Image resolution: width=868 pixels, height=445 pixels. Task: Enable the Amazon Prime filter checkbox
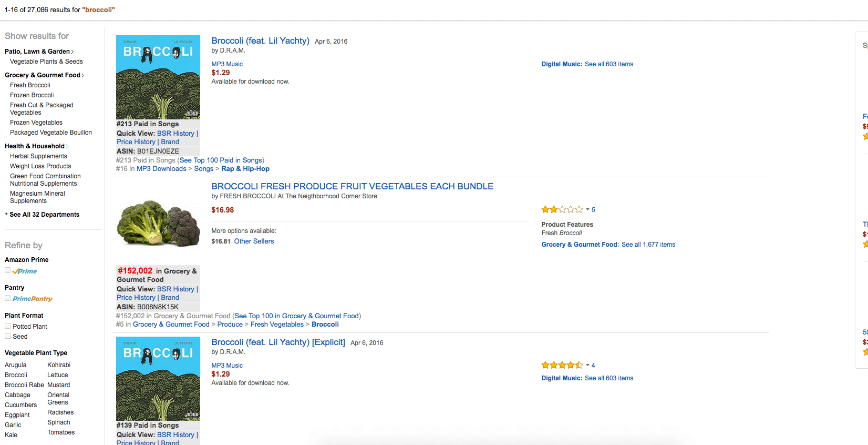(x=8, y=270)
